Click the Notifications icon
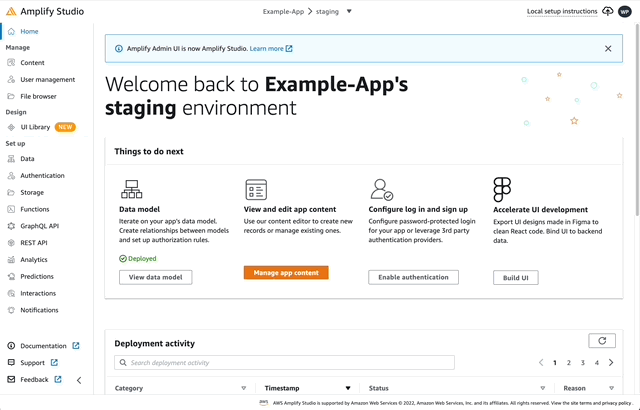 pyautogui.click(x=11, y=310)
